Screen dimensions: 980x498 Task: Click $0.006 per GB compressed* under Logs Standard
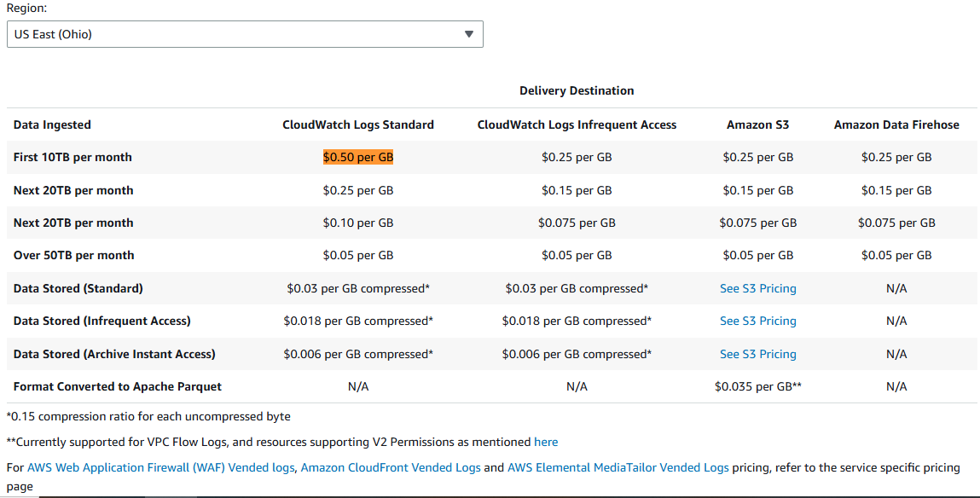[358, 354]
